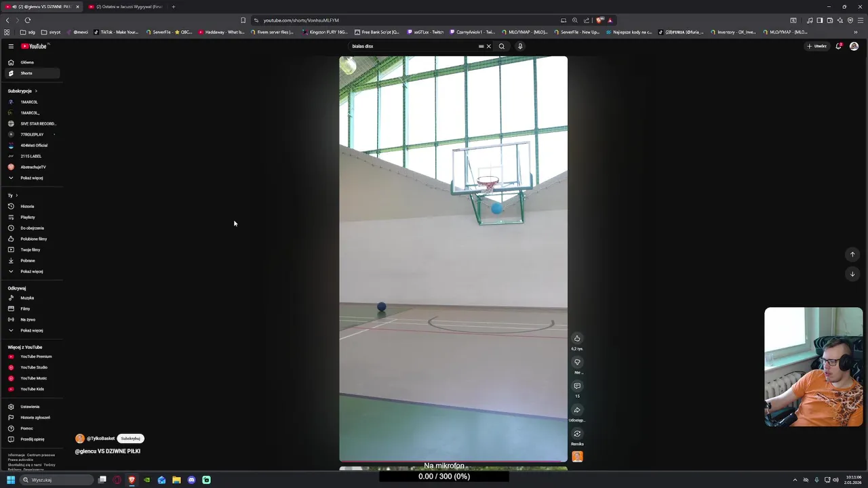Dislike the Short with thumbs down
868x488 pixels.
pyautogui.click(x=577, y=362)
